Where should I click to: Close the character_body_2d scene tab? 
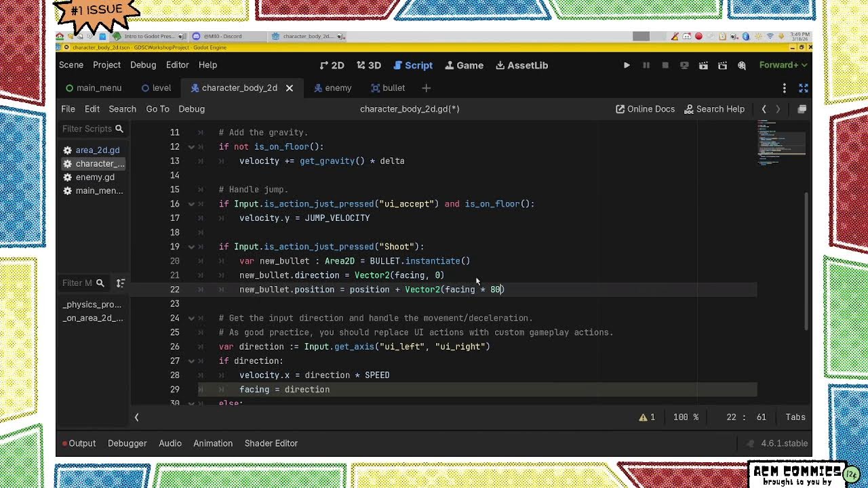[289, 88]
